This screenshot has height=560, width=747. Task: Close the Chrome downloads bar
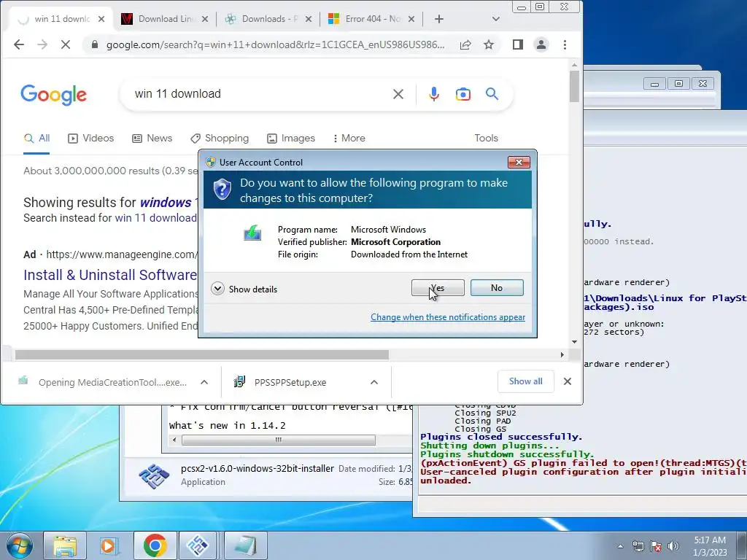(568, 381)
